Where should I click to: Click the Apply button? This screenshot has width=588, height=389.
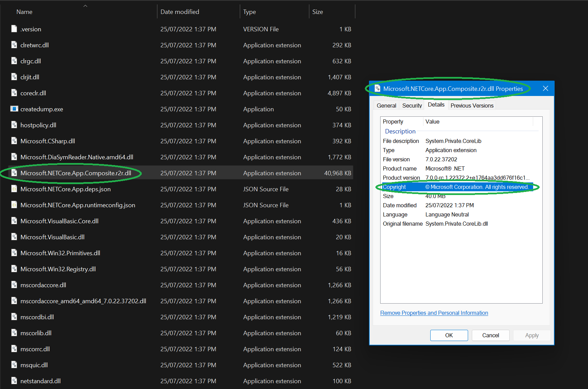click(531, 335)
